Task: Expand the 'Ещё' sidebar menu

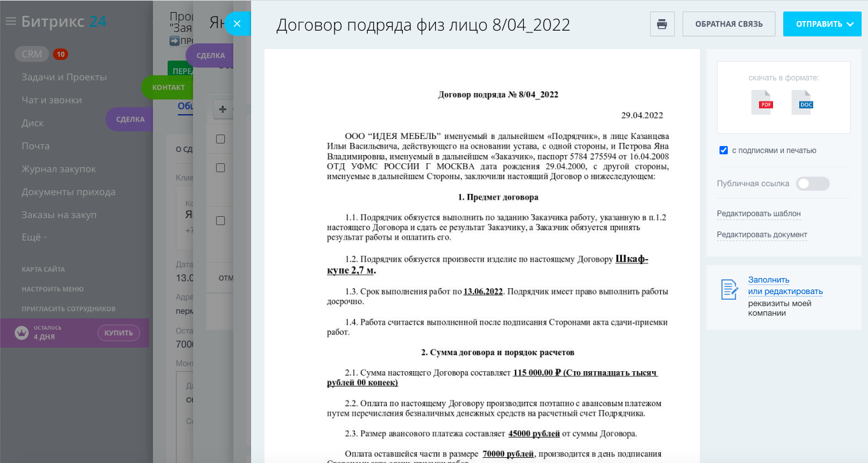Action: click(34, 238)
